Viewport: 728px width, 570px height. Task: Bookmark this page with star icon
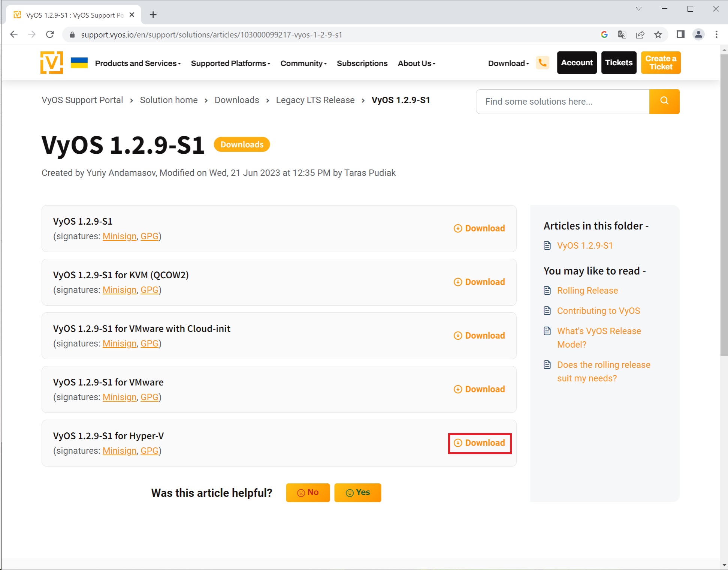coord(658,34)
